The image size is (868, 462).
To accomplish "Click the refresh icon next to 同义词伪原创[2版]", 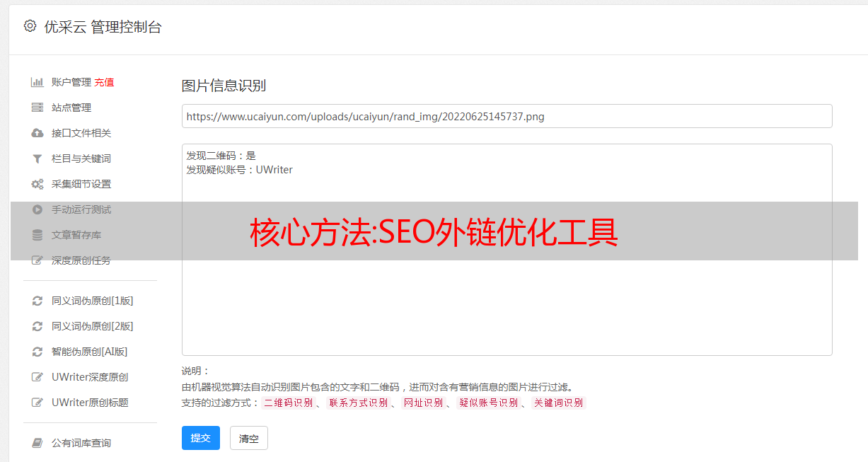I will click(x=37, y=326).
